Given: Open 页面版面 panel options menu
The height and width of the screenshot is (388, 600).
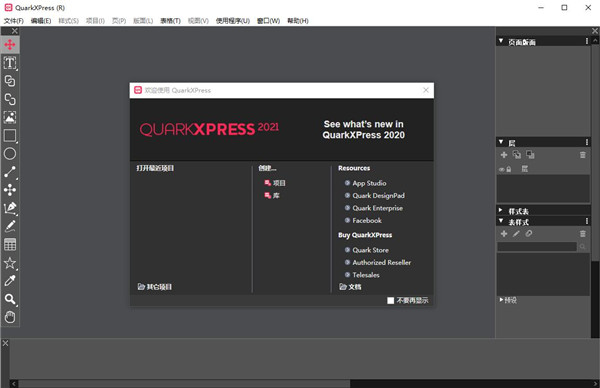Looking at the screenshot, I should (587, 41).
